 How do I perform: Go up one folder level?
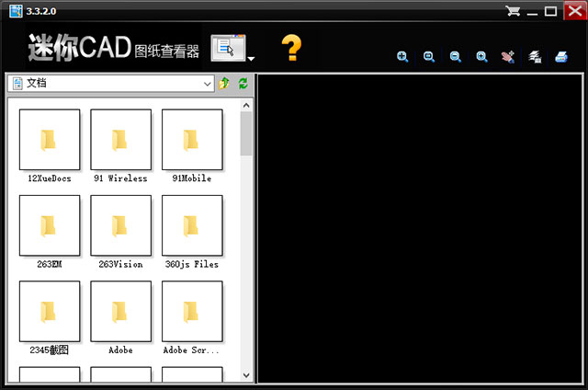click(x=224, y=84)
